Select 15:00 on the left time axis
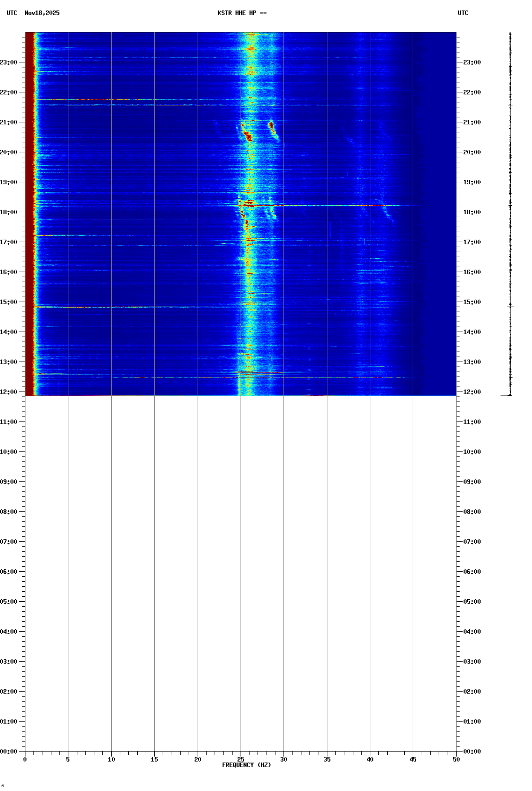 8,302
